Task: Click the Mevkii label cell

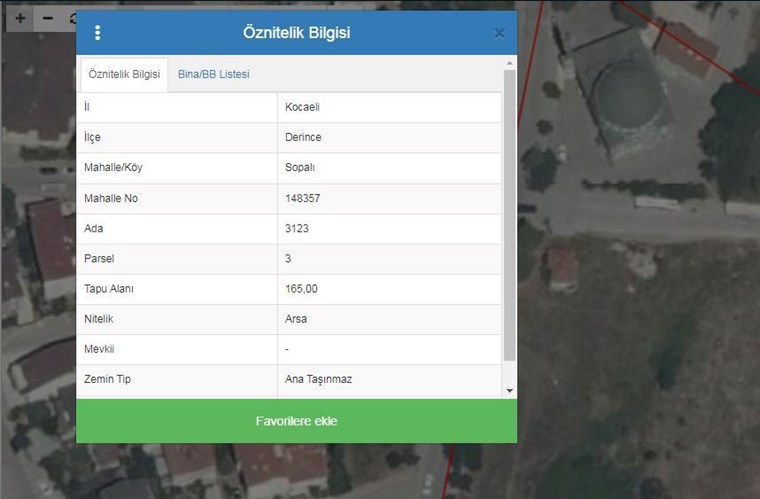Action: pyautogui.click(x=177, y=349)
